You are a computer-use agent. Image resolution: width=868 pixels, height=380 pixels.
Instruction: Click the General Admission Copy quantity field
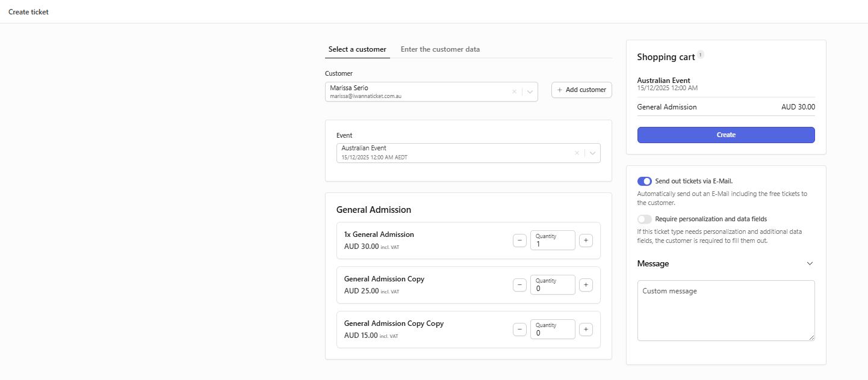point(553,285)
